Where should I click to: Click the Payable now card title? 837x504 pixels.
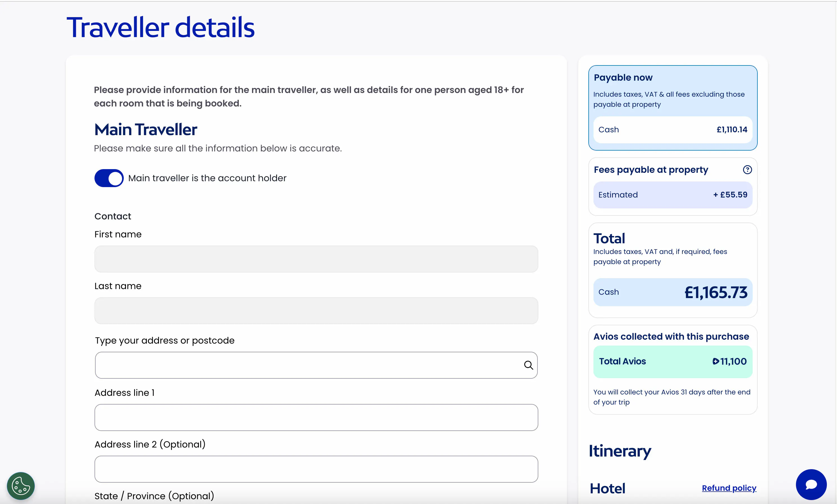pyautogui.click(x=623, y=78)
